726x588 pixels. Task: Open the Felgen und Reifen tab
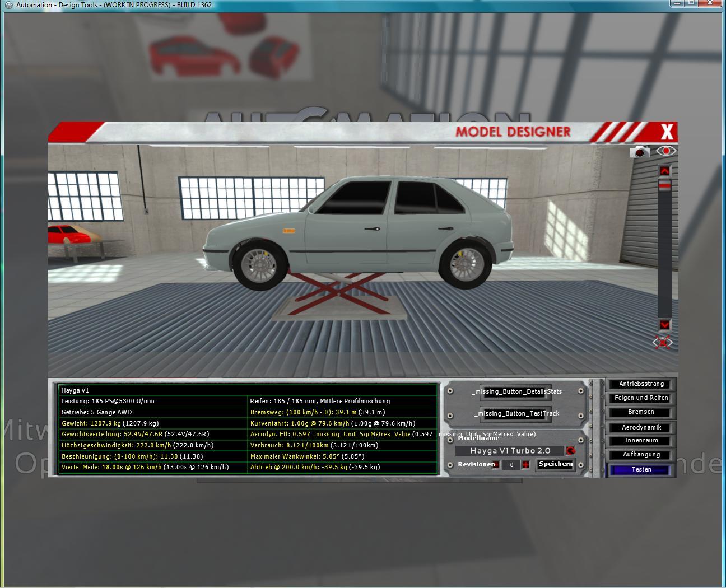(x=641, y=398)
